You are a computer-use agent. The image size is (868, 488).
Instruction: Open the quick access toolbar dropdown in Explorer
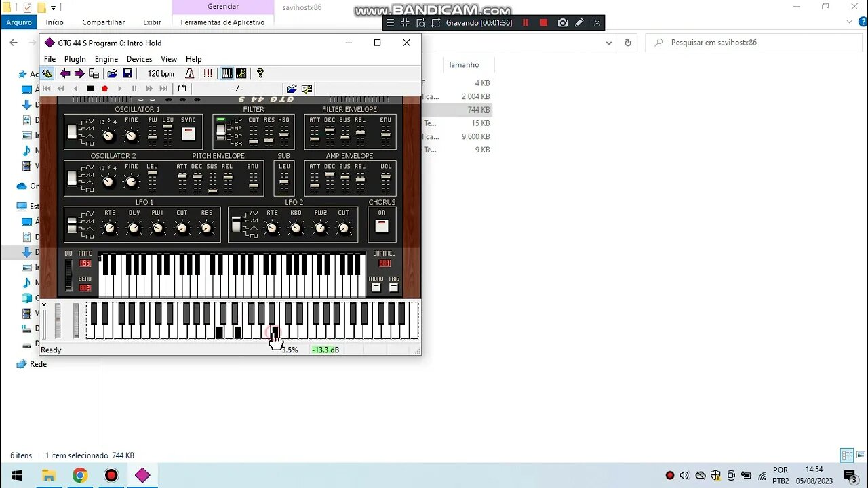point(53,7)
